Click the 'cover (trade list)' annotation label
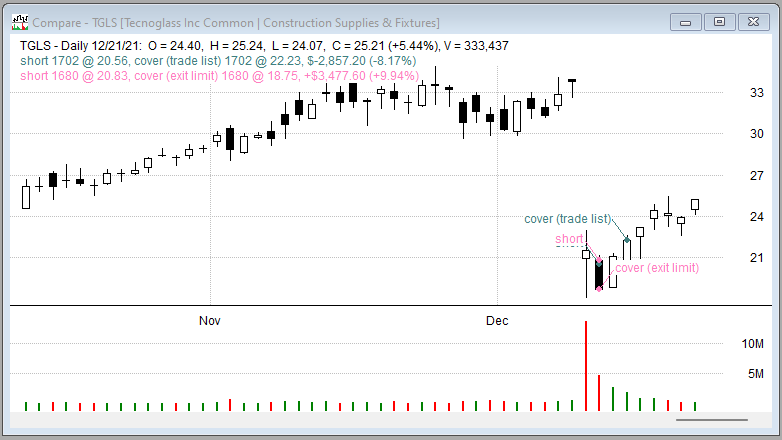The image size is (782, 440). 567,219
